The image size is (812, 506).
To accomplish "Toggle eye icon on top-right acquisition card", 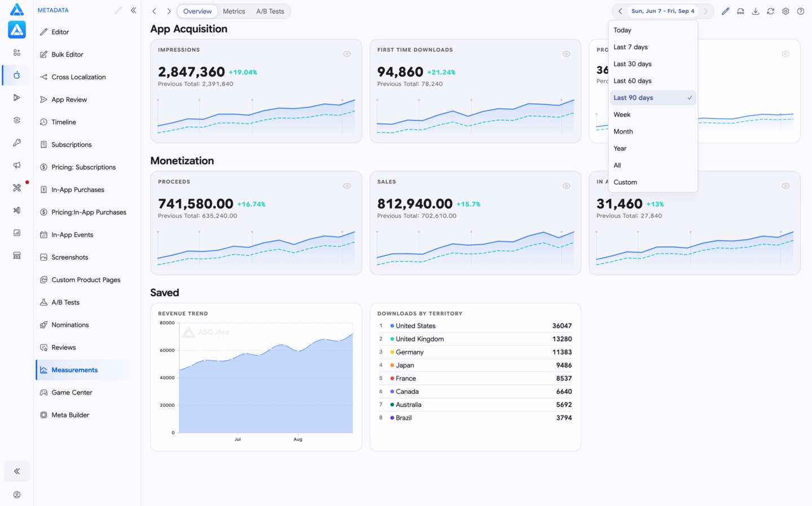I will tap(785, 54).
